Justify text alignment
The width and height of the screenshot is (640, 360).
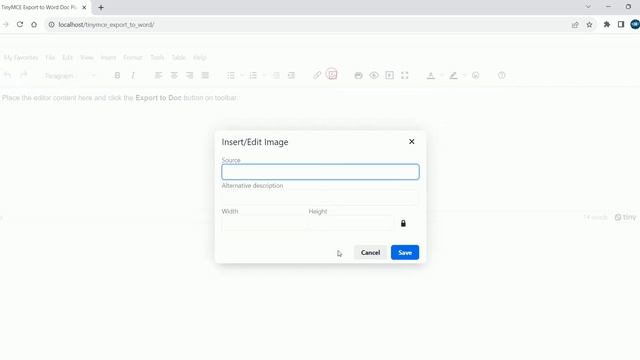(205, 76)
